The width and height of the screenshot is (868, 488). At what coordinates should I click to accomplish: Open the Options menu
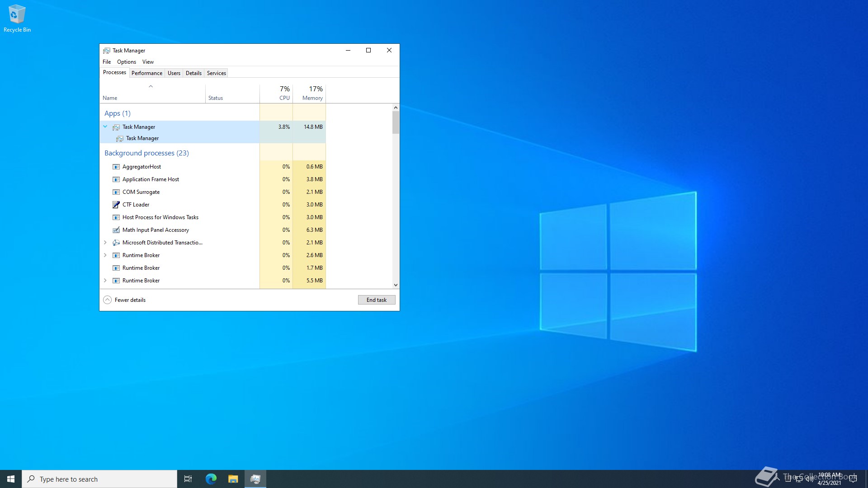pyautogui.click(x=127, y=62)
